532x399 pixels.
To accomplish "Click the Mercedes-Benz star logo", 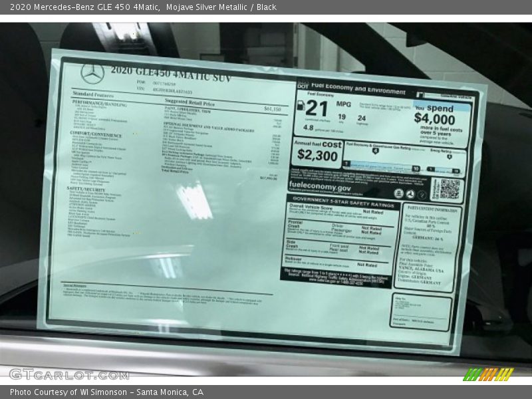I will coord(92,72).
